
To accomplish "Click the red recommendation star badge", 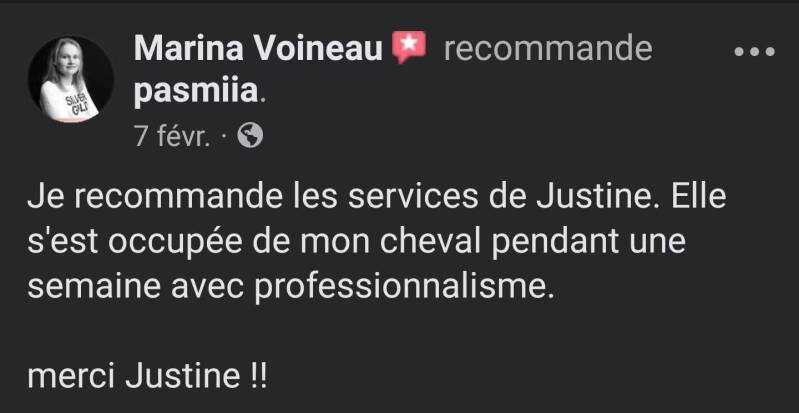I will [408, 47].
